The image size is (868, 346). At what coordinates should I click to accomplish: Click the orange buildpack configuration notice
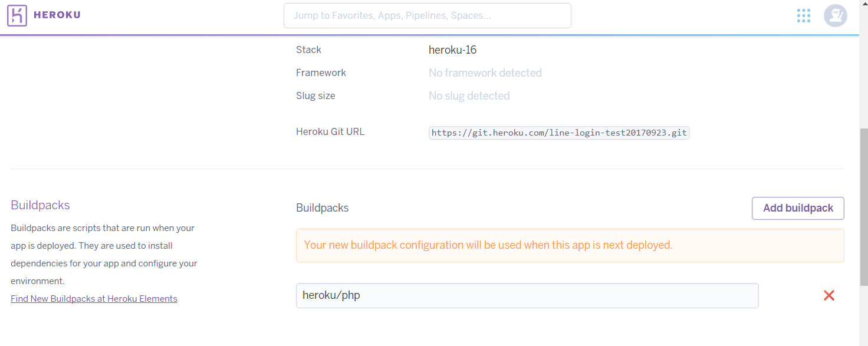[570, 245]
